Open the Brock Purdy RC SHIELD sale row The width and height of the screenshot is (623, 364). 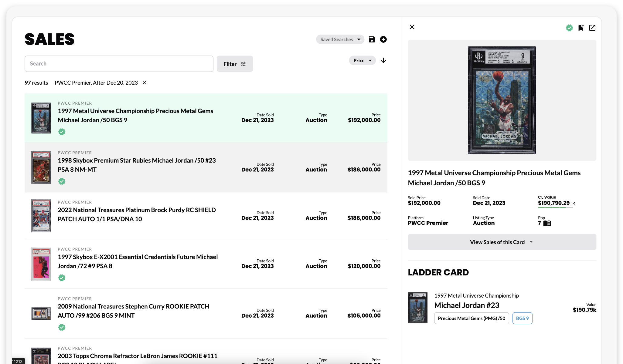[x=206, y=216]
